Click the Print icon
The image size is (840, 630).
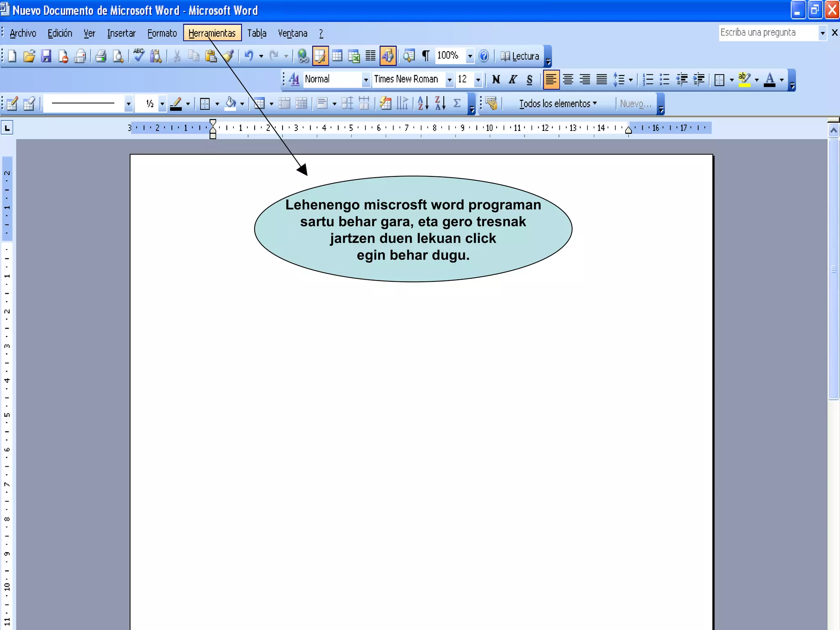click(101, 56)
